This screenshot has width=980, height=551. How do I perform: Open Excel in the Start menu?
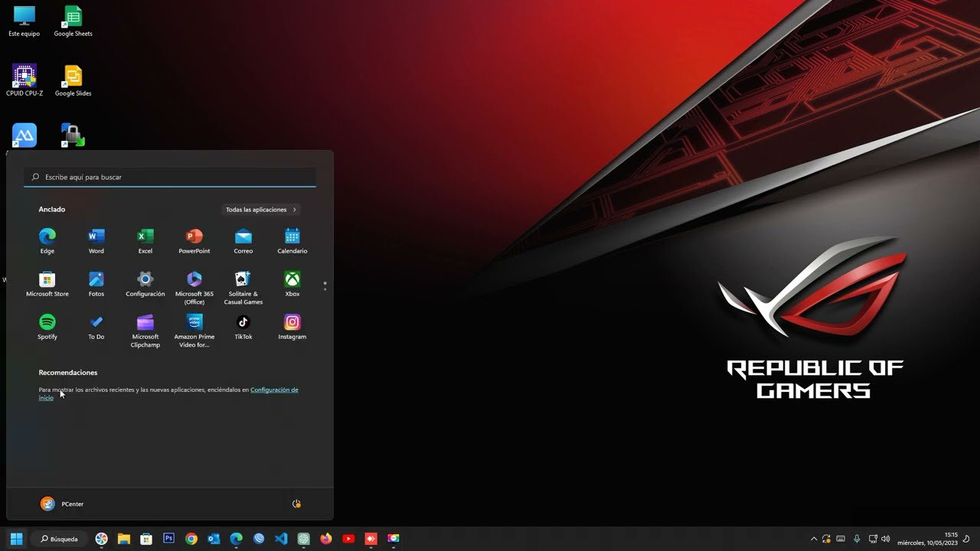click(x=145, y=240)
